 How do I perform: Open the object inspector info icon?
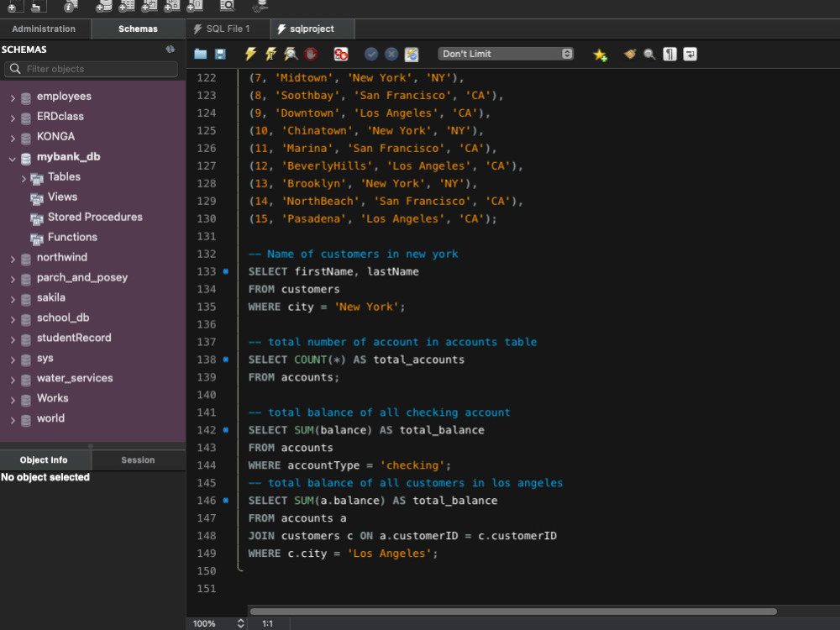point(71,6)
